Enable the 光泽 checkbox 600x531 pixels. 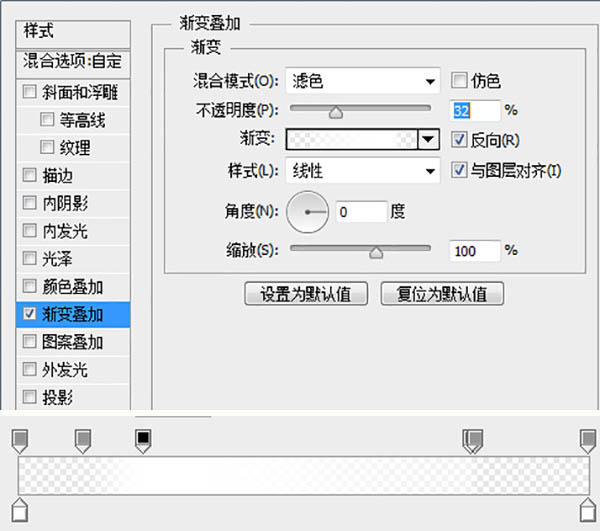pyautogui.click(x=29, y=258)
